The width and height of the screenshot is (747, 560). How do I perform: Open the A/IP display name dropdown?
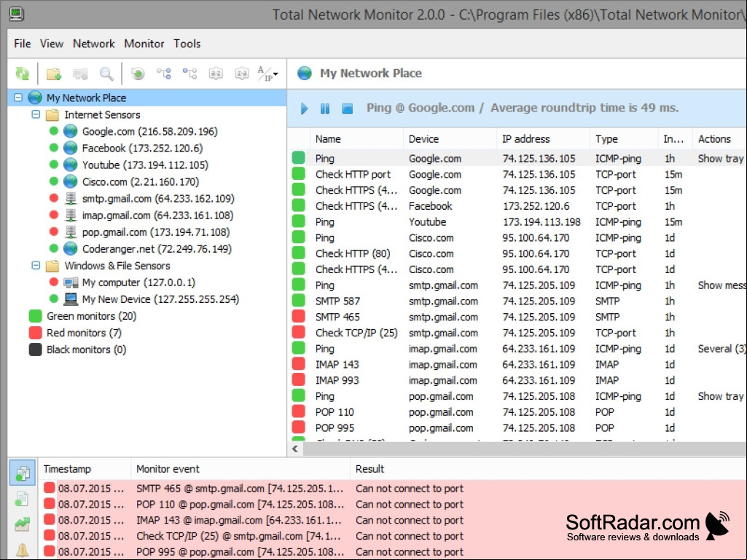pos(267,74)
